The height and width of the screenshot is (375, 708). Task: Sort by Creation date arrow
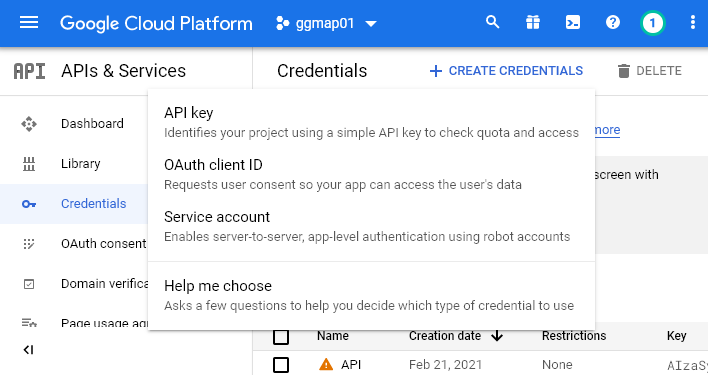coord(497,336)
